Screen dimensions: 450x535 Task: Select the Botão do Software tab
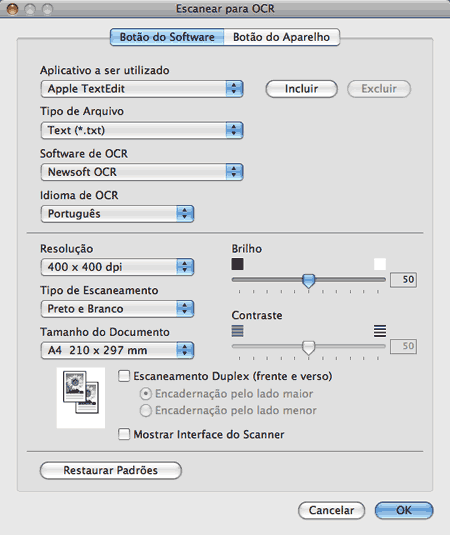tap(167, 37)
